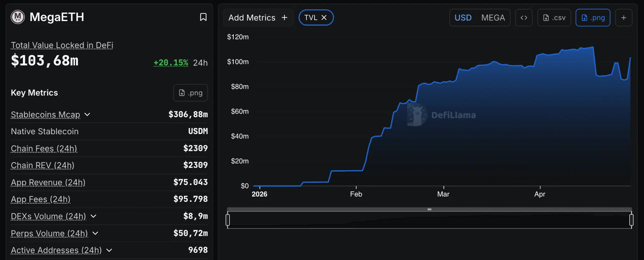Click the MegaETH logo icon

click(18, 17)
